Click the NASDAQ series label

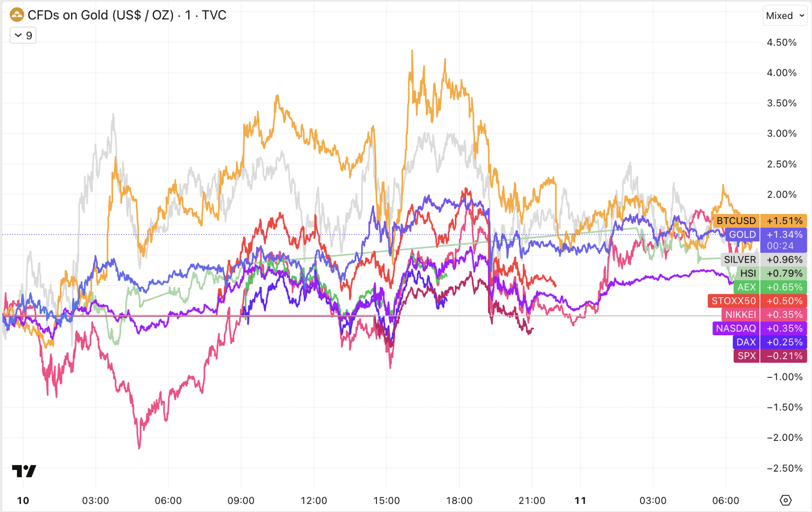tap(735, 328)
